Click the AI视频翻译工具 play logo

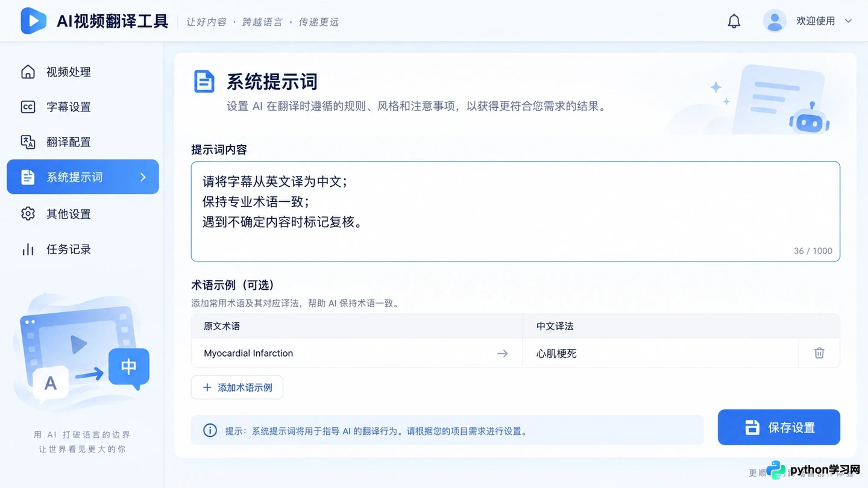pyautogui.click(x=33, y=21)
